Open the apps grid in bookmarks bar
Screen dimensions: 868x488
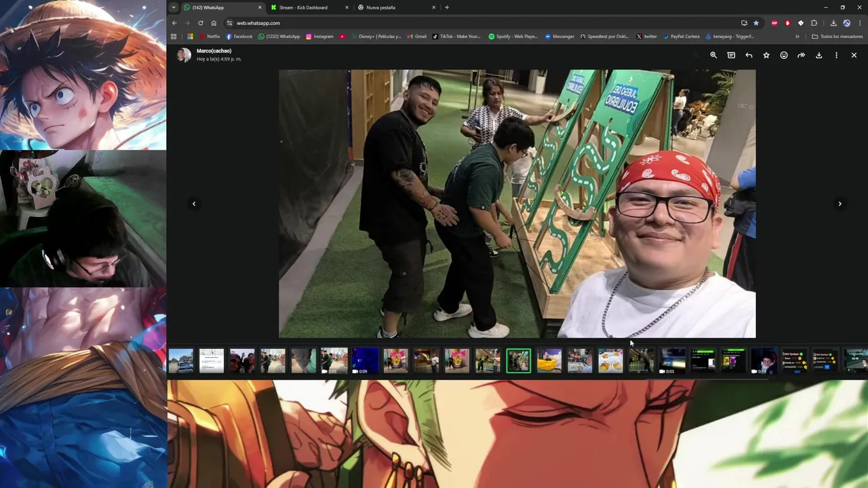pyautogui.click(x=174, y=37)
